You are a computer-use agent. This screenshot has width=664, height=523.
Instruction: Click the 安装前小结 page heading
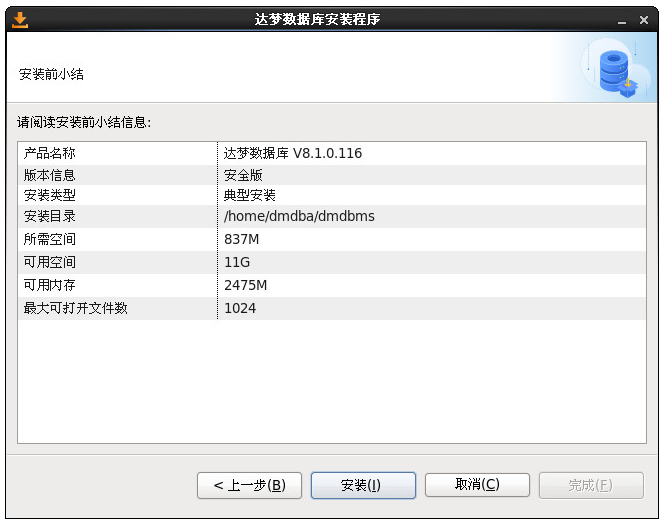point(51,74)
